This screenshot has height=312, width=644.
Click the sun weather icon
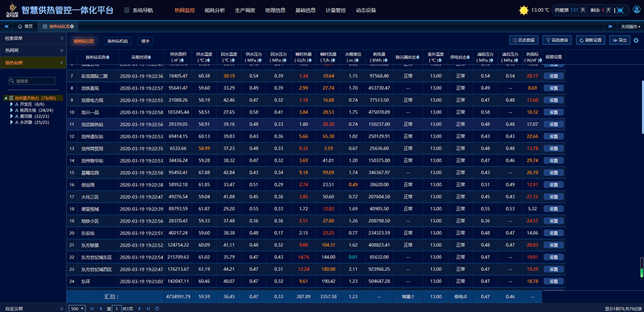(523, 10)
